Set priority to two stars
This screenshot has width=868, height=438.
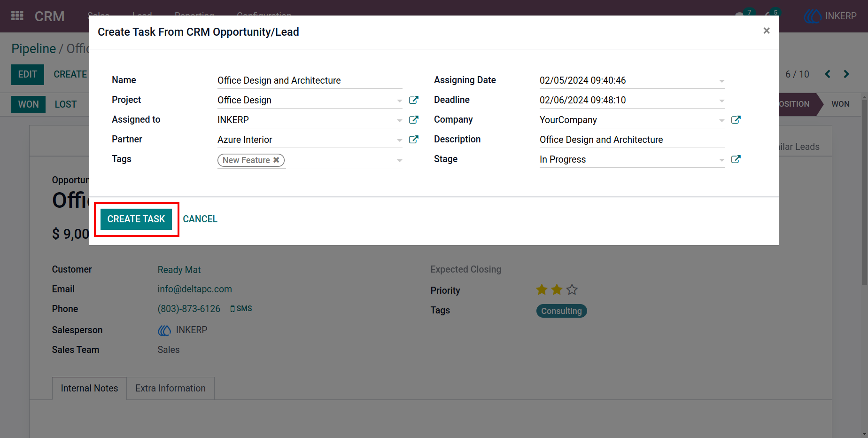(557, 289)
